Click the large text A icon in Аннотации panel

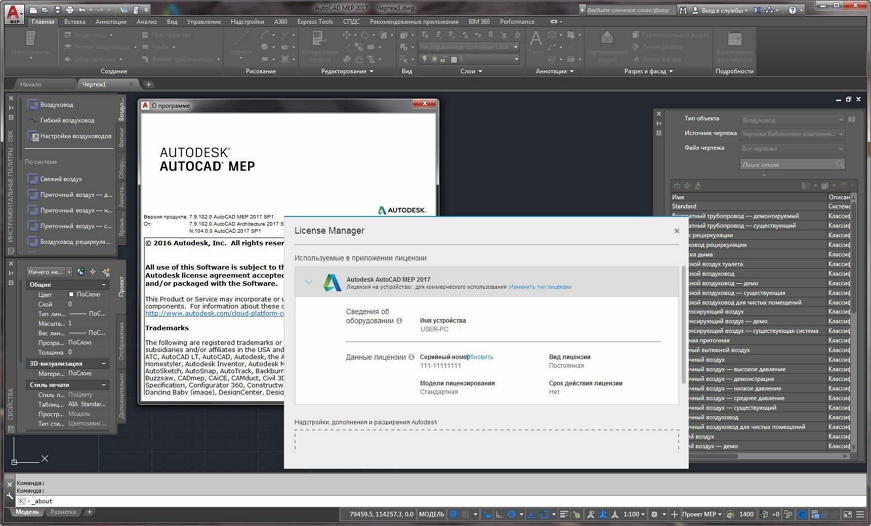[535, 39]
